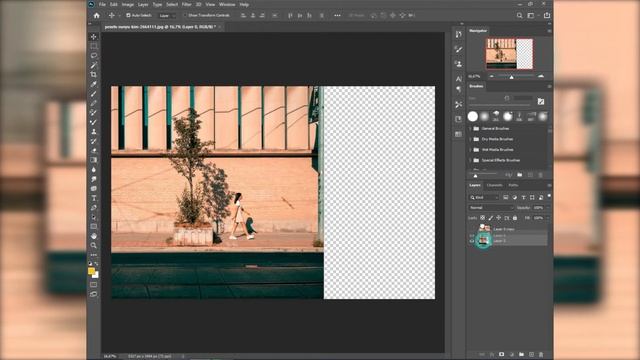Screen dimensions: 640x360
Task: Select the Move tool in toolbox
Action: 93,37
